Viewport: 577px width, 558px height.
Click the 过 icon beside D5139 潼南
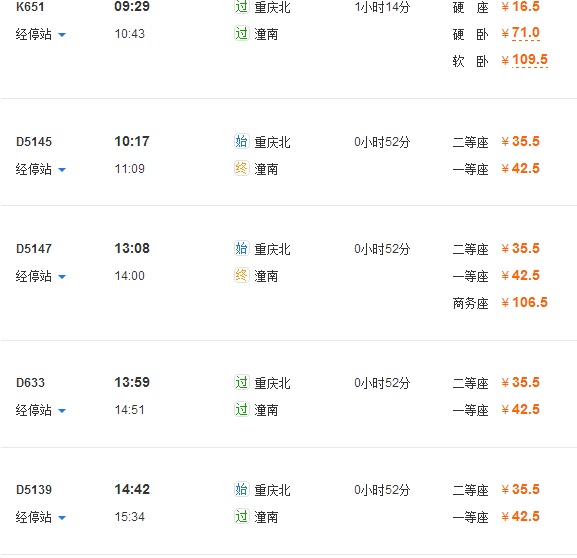pyautogui.click(x=241, y=516)
